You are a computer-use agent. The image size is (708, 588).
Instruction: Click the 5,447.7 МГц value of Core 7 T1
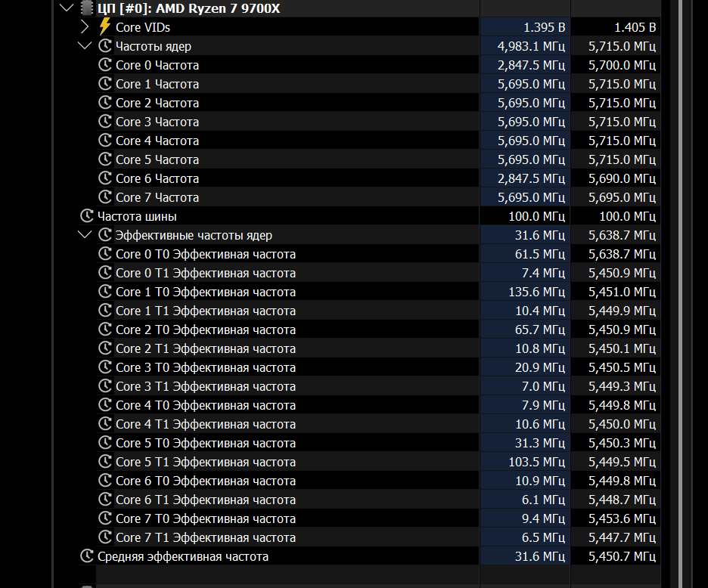622,538
